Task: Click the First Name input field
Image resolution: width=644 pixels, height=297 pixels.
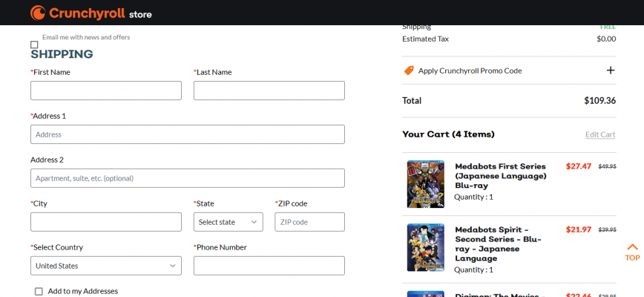Action: click(105, 91)
